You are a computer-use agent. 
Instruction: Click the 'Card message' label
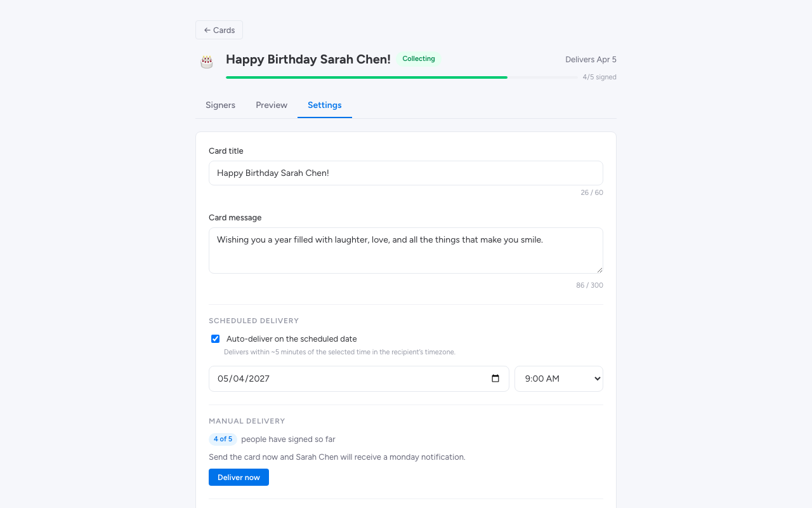tap(235, 218)
